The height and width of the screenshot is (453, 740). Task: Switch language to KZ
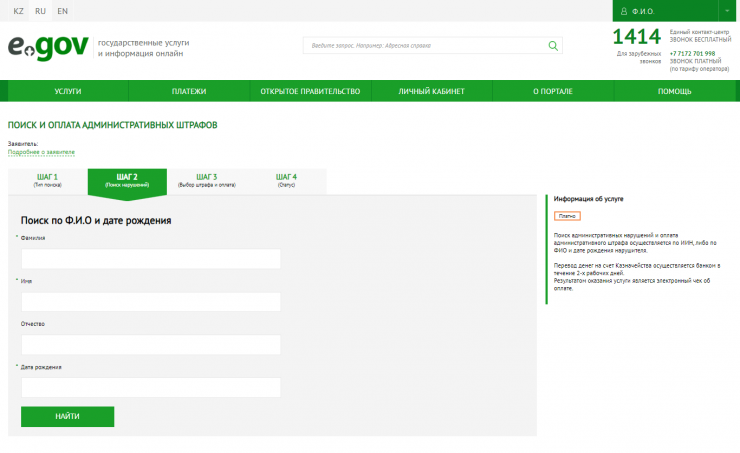click(18, 11)
